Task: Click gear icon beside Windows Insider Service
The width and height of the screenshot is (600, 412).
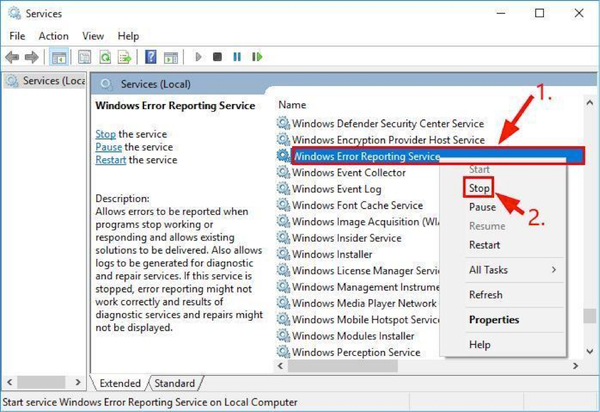Action: point(283,238)
